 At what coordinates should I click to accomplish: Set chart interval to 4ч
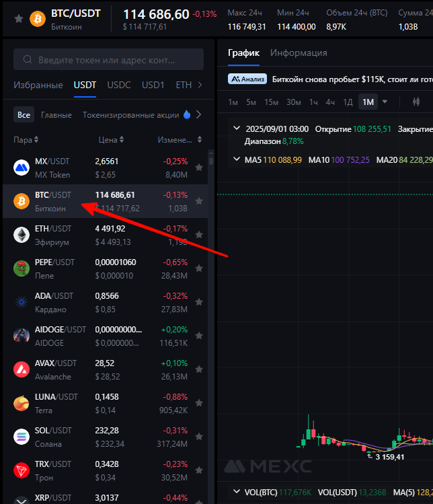click(x=330, y=102)
